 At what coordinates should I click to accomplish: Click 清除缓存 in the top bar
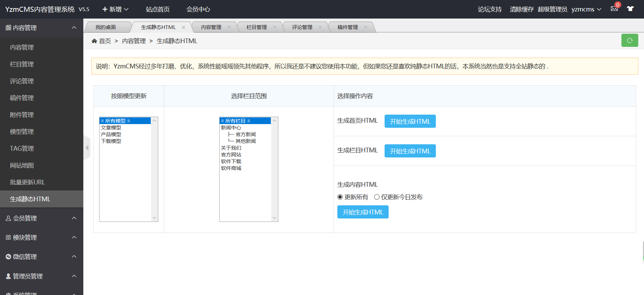(x=522, y=9)
